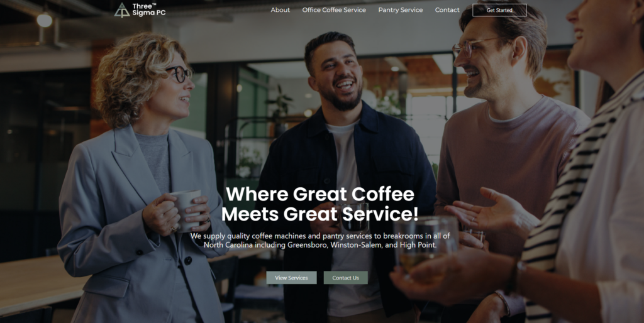Select Contact in the navigation bar
The image size is (644, 323).
click(x=447, y=10)
